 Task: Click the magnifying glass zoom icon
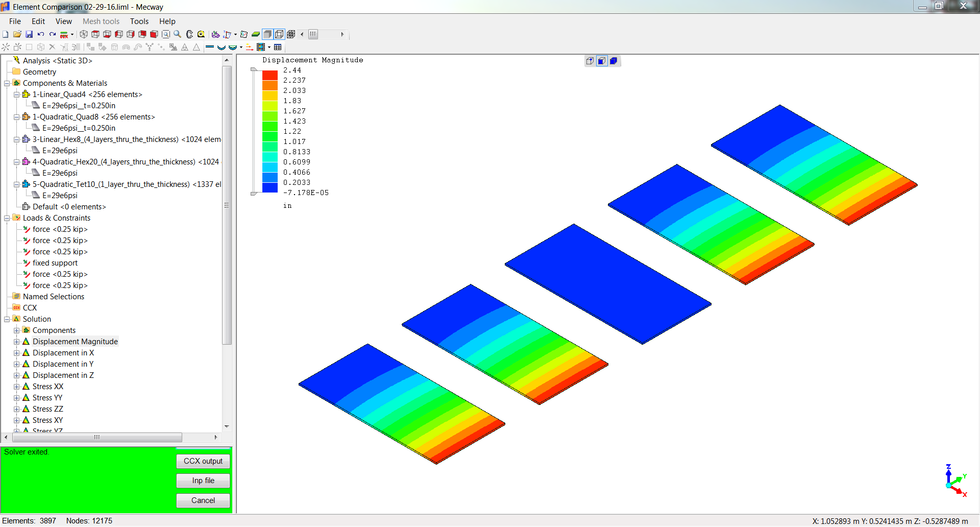coord(177,34)
